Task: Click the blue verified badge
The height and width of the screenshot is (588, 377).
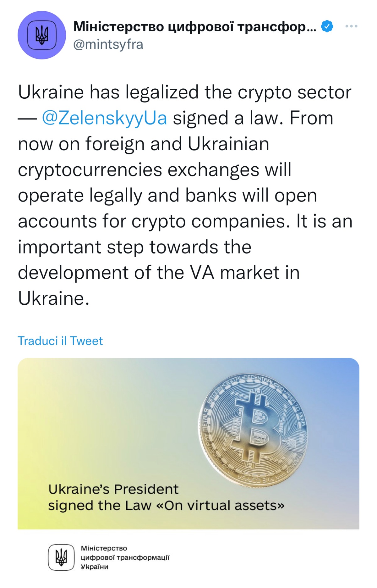Action: (327, 26)
